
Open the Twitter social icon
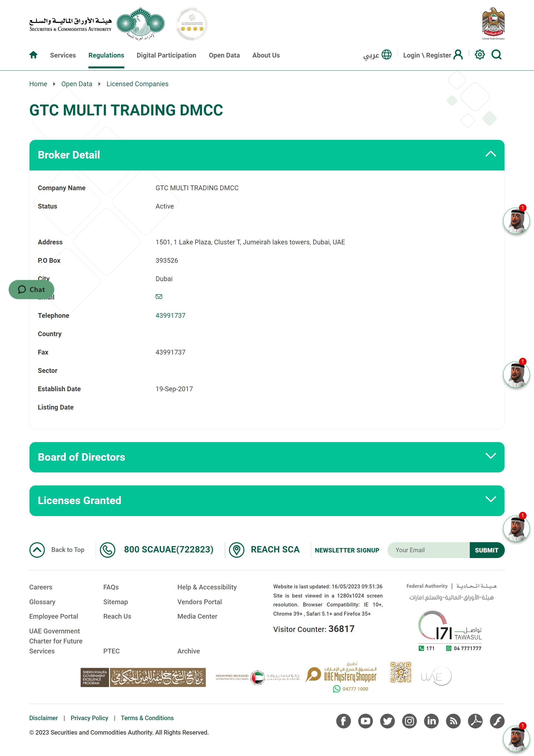click(x=387, y=721)
